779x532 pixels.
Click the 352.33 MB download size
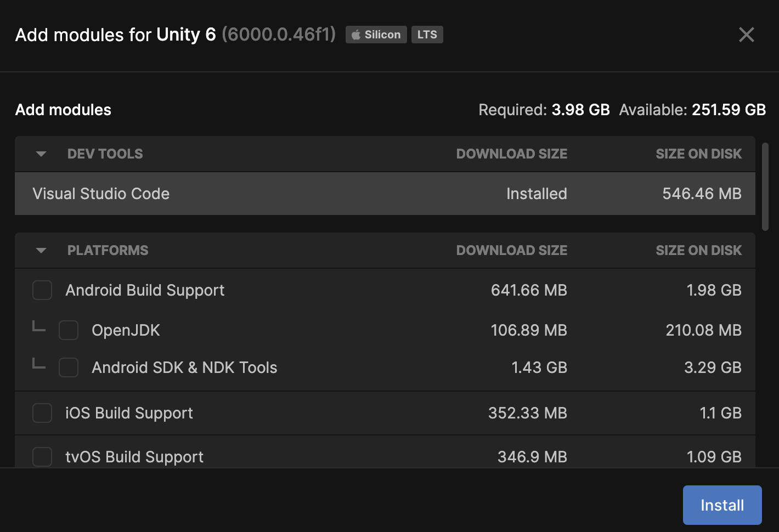tap(528, 413)
